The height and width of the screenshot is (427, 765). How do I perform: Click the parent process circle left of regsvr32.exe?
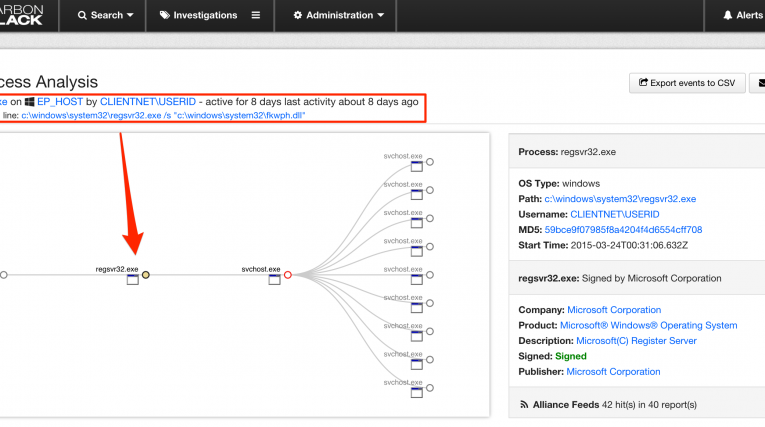click(x=3, y=274)
